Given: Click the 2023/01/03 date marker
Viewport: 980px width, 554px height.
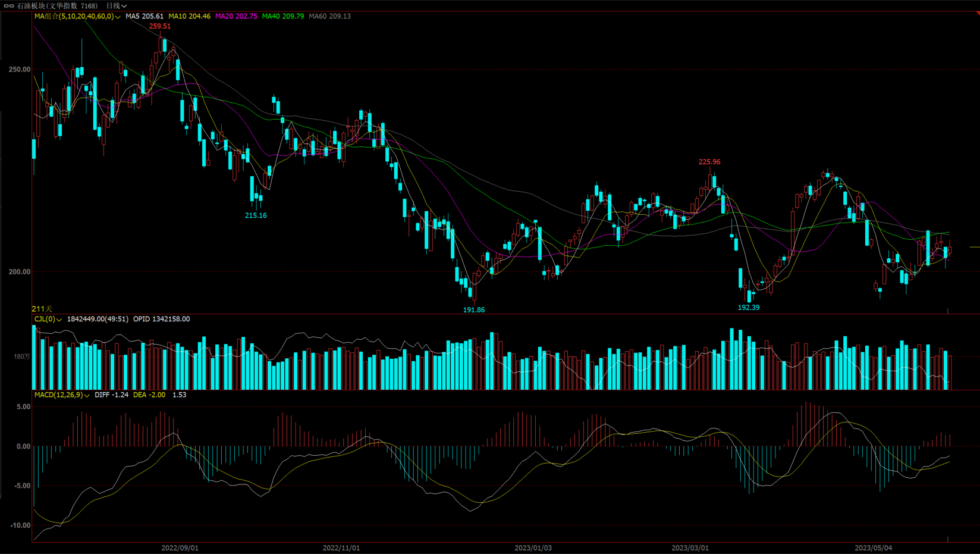Looking at the screenshot, I should coord(533,548).
